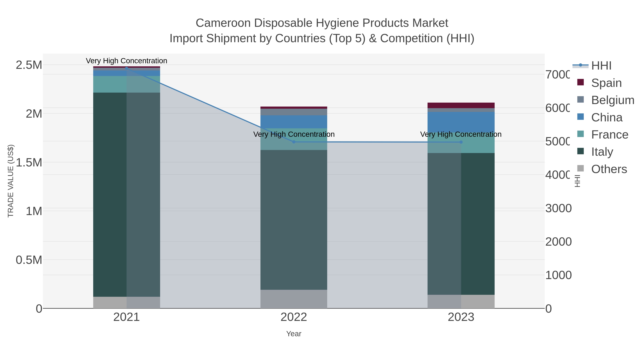Click the 2023 Others bar segment
This screenshot has width=644, height=362.
click(461, 302)
